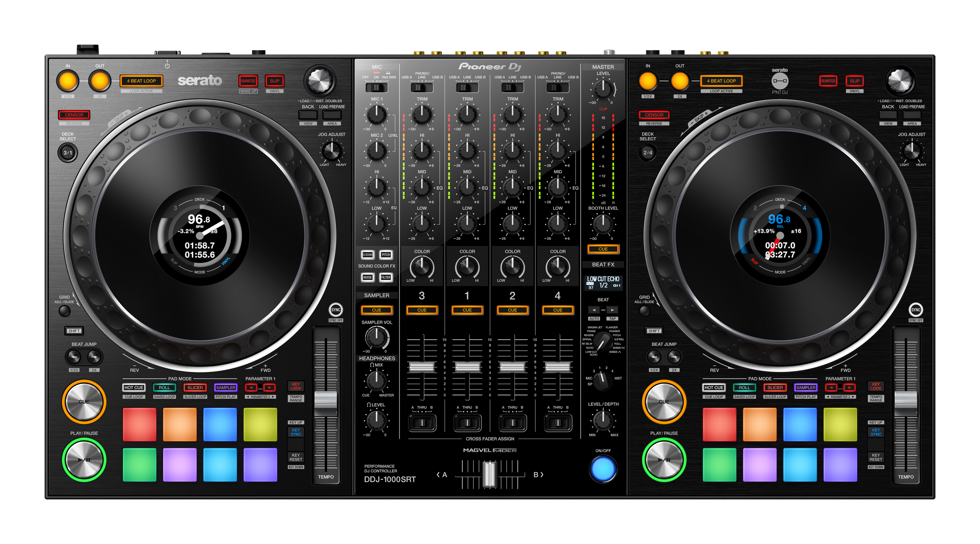The height and width of the screenshot is (544, 980).
Task: Select the NOISE sound color FX
Action: click(367, 277)
